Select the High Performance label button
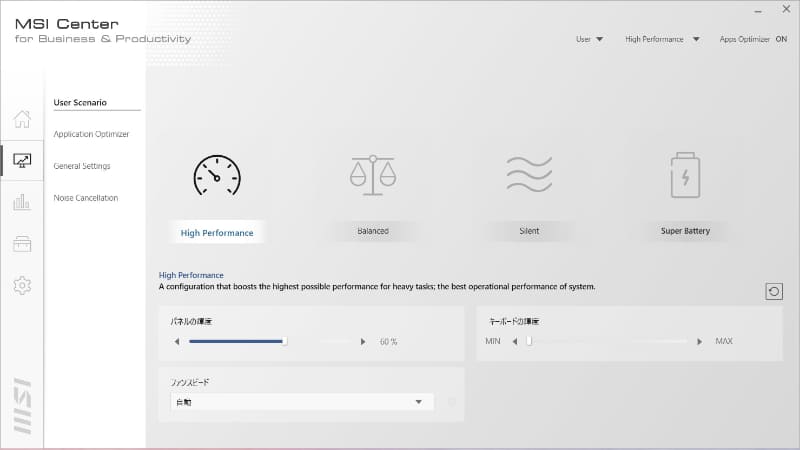 point(217,233)
